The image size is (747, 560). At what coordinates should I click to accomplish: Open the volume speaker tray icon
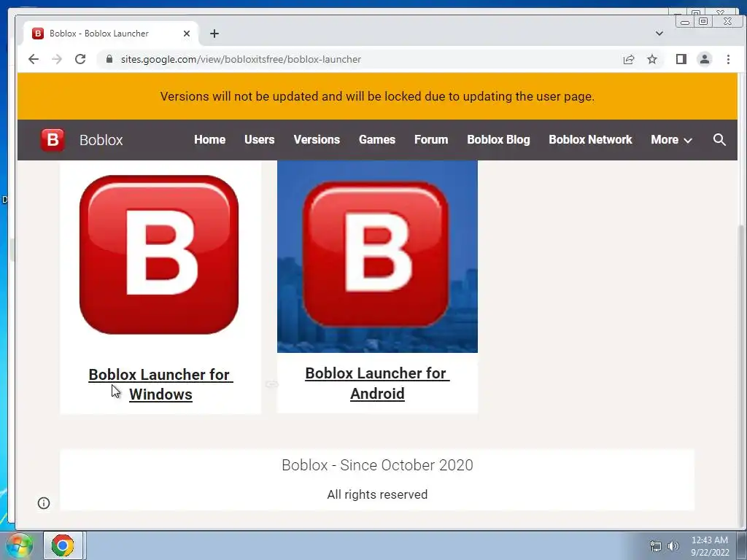click(673, 546)
